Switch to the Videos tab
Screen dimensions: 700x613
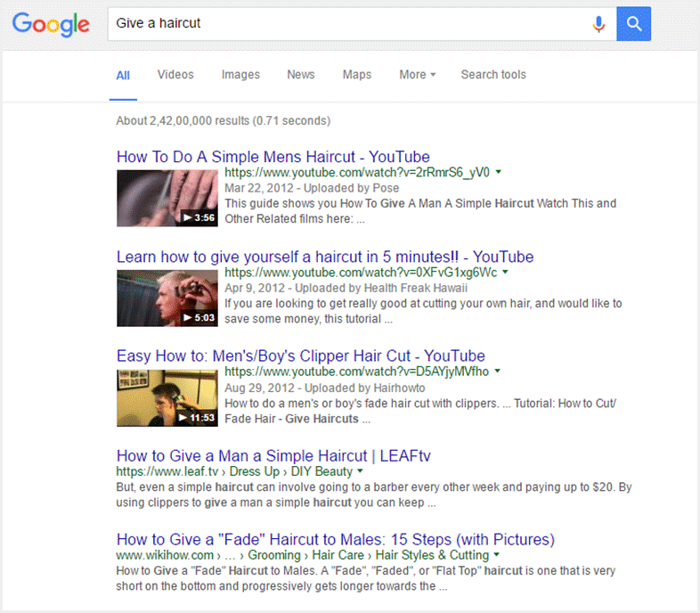(x=175, y=75)
